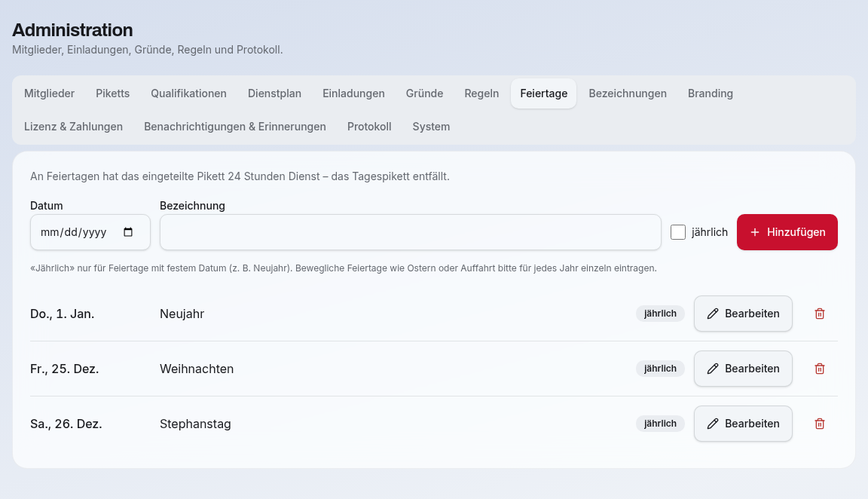Go to the Branding tab
The width and height of the screenshot is (868, 499).
[x=711, y=93]
